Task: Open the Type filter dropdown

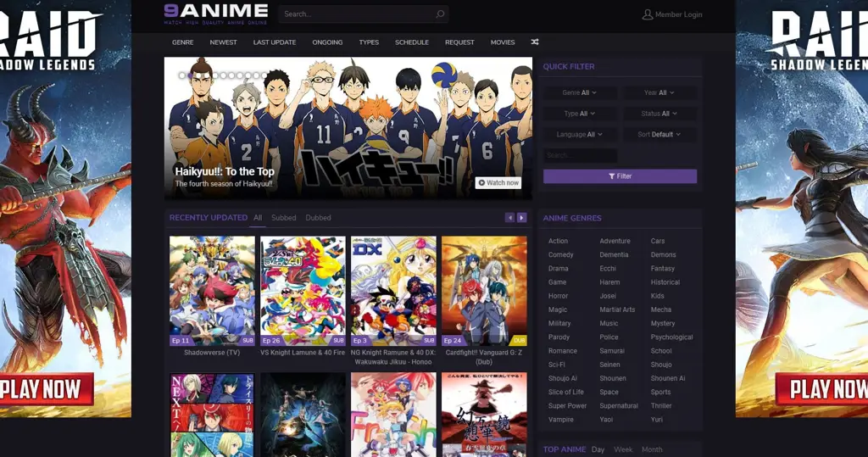Action: coord(580,114)
